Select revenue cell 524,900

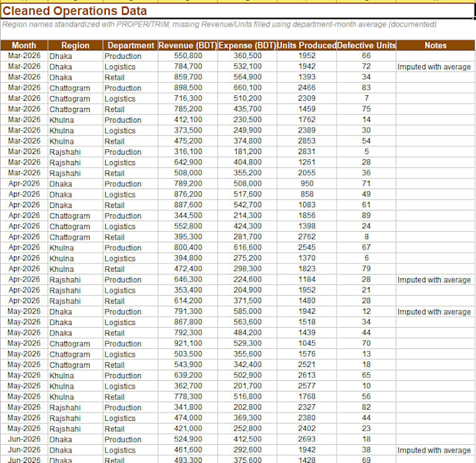(x=188, y=439)
